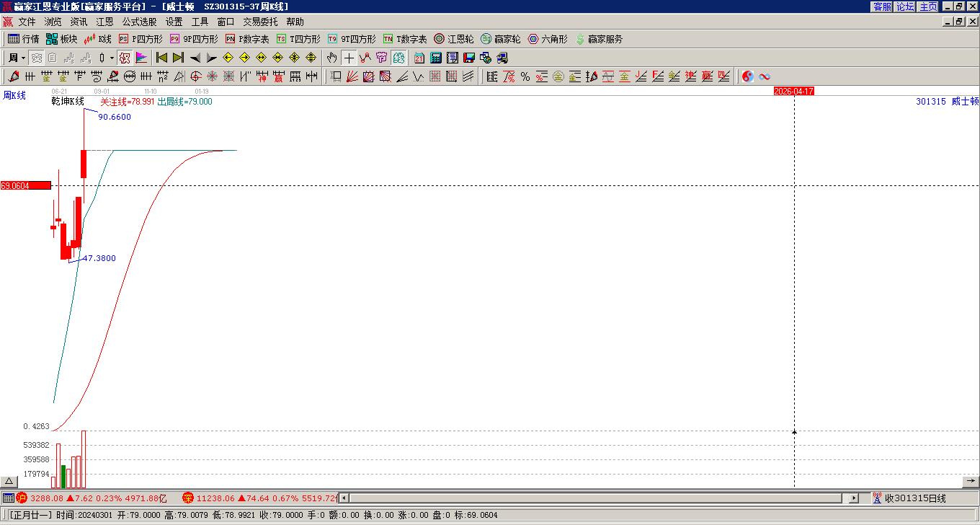Open the 行情 market quotes view
This screenshot has width=980, height=525.
pos(23,39)
